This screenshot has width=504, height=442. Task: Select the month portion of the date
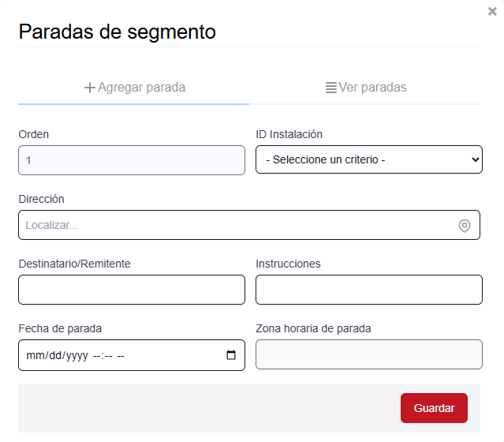[x=35, y=355]
